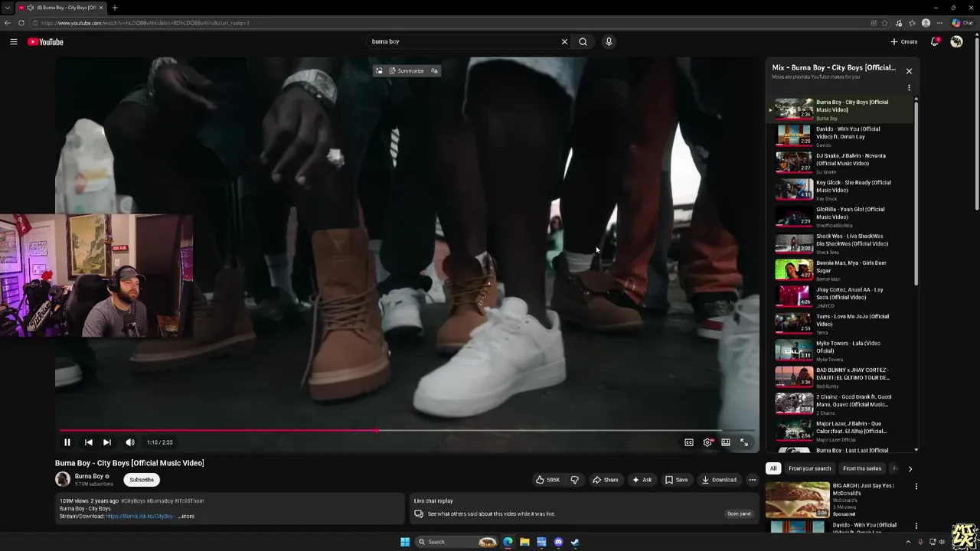Select '2 Chainz - Good Drank' in the playlist
Image resolution: width=980 pixels, height=551 pixels.
tap(840, 403)
